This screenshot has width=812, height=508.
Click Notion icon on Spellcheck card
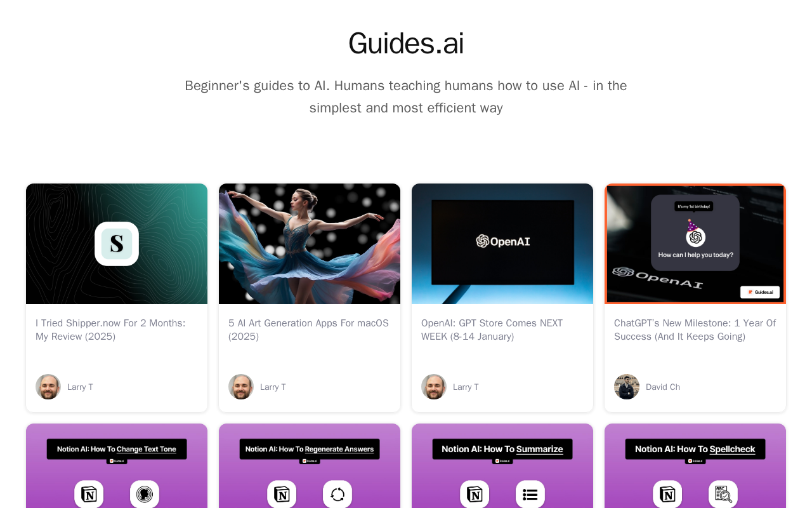click(x=667, y=494)
